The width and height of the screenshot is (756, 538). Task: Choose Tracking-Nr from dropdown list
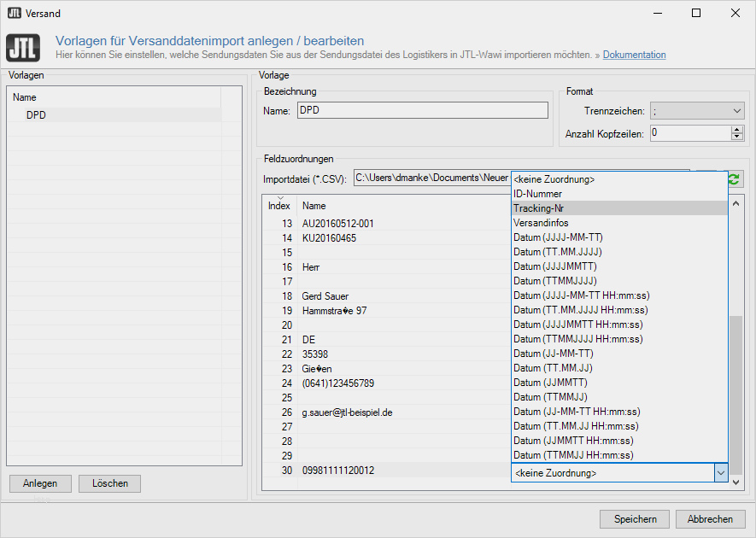tap(619, 208)
